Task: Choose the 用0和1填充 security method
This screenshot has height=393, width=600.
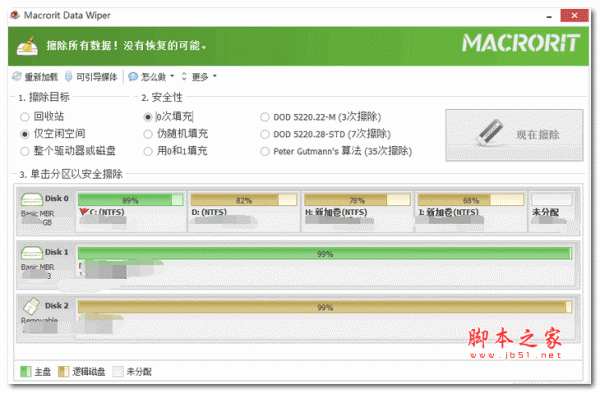Action: pyautogui.click(x=148, y=151)
